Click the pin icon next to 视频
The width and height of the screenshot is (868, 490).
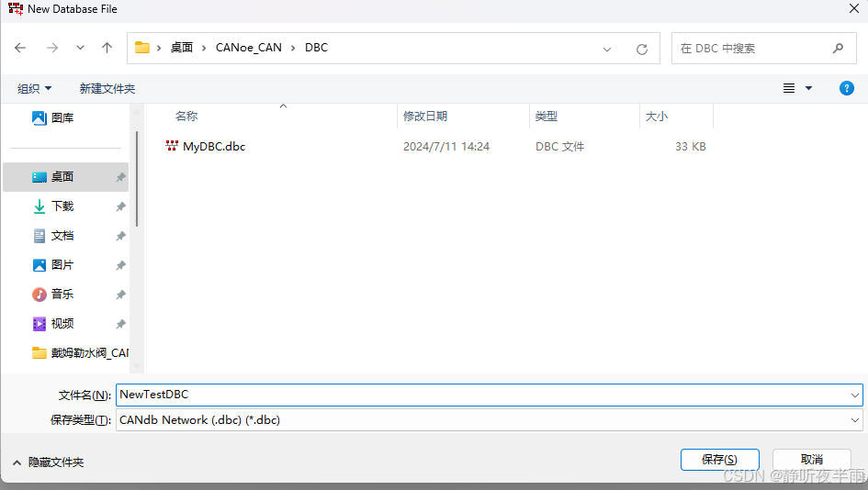pos(120,324)
